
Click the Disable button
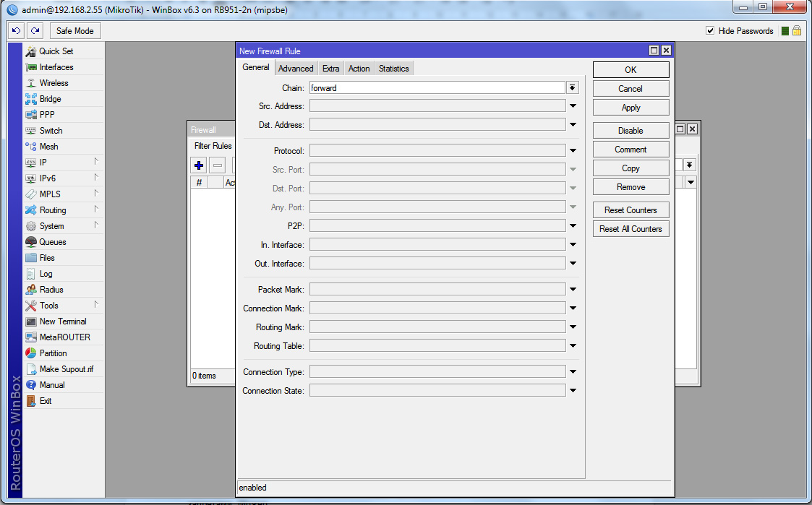631,130
